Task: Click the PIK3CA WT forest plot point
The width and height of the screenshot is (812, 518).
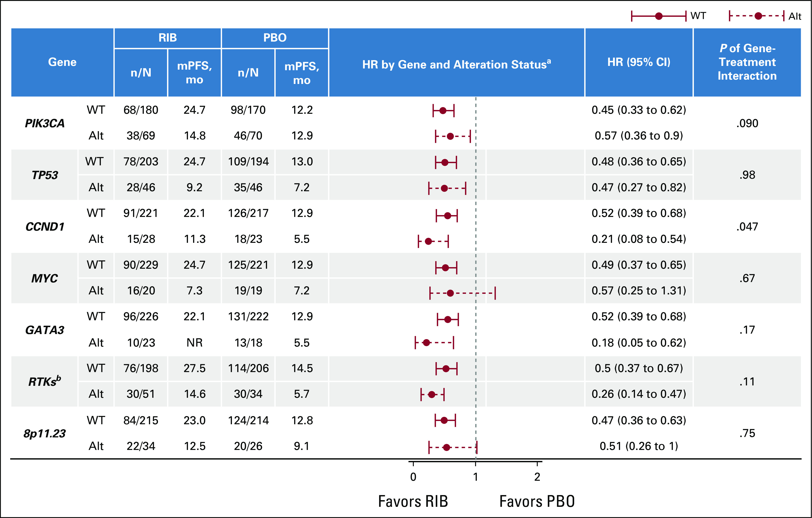Action: tap(443, 111)
